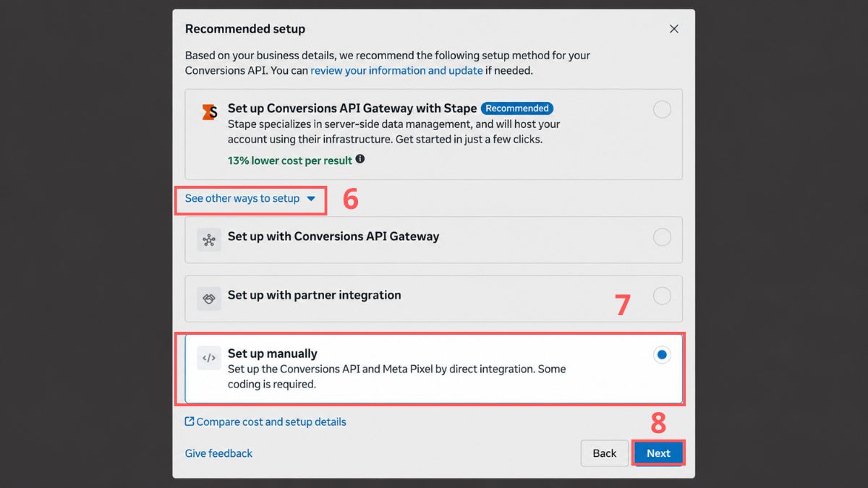The height and width of the screenshot is (488, 868).
Task: Collapse See other ways to setup
Action: point(250,198)
